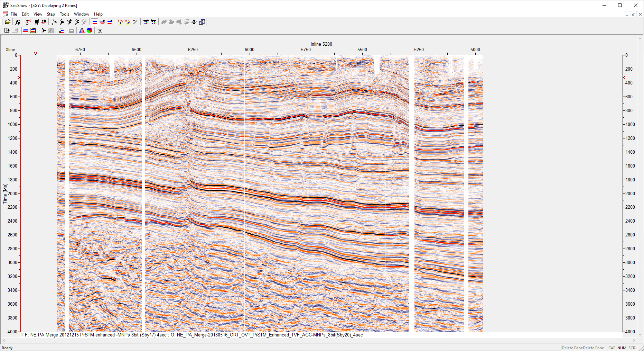644x351 pixels.
Task: Open the Tools menu
Action: [64, 14]
